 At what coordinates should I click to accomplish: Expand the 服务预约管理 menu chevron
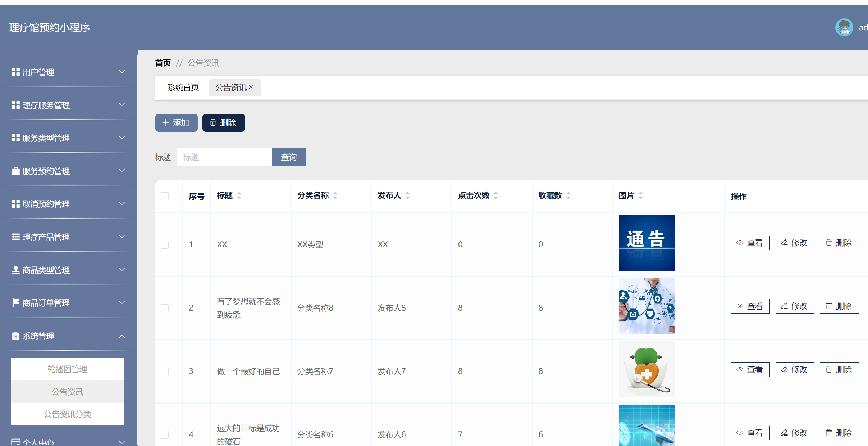pyautogui.click(x=122, y=170)
